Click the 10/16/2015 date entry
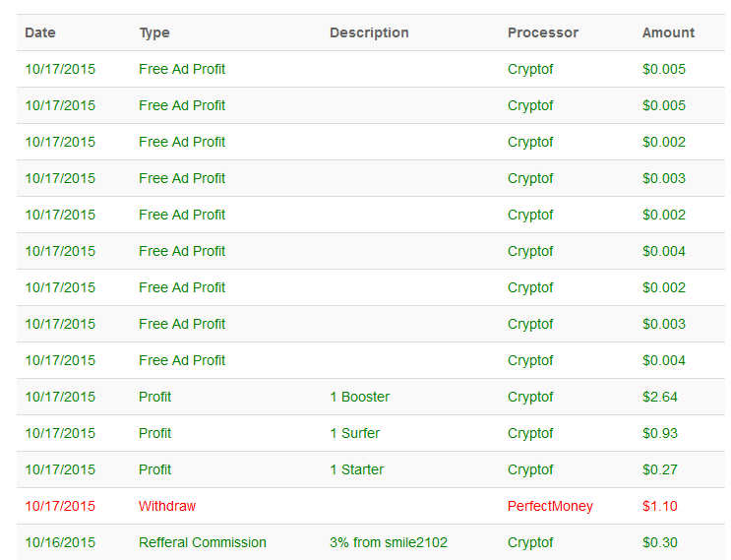Viewport: 731px width, 560px height. 60,542
